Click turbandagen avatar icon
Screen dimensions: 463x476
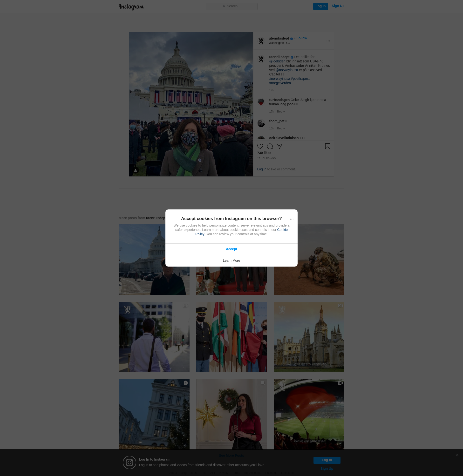click(x=261, y=102)
